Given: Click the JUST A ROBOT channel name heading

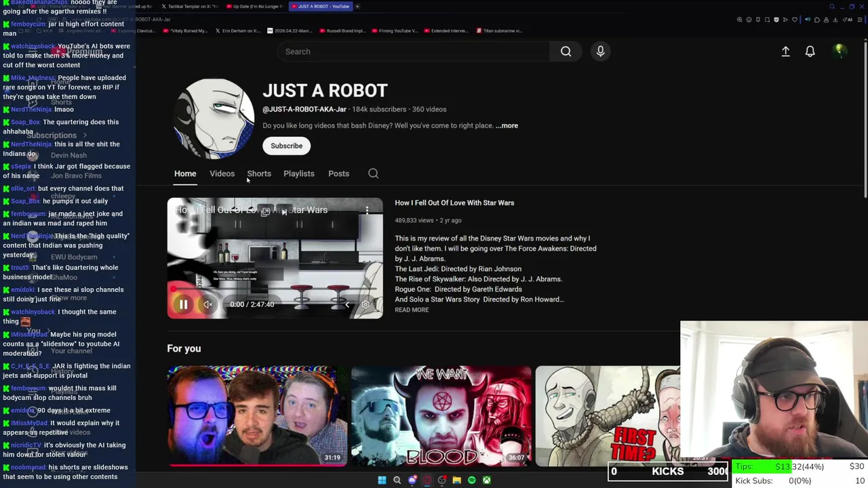Looking at the screenshot, I should click(325, 91).
